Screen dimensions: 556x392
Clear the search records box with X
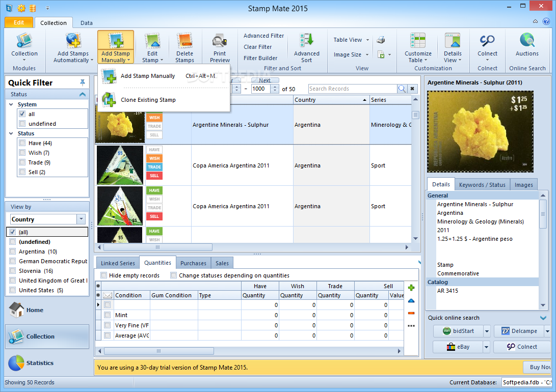[412, 89]
